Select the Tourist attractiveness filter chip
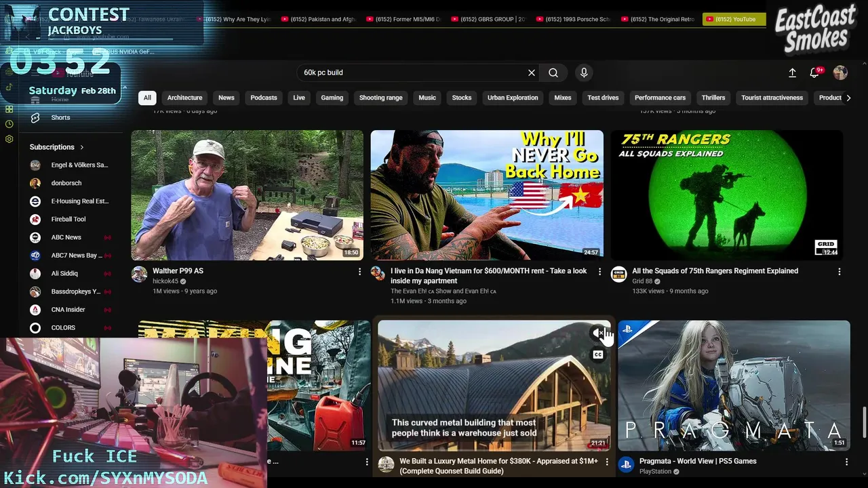 pos(772,98)
